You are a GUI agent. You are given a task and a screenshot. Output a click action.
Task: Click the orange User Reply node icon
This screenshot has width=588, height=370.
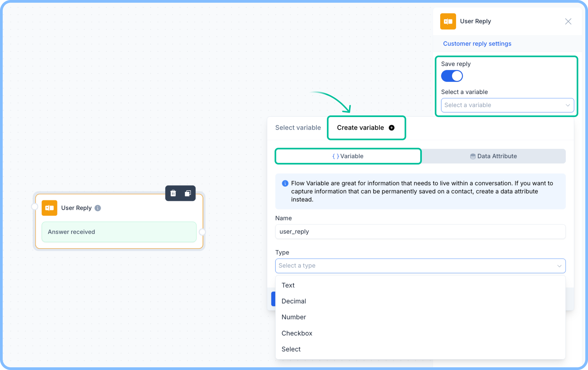[49, 208]
